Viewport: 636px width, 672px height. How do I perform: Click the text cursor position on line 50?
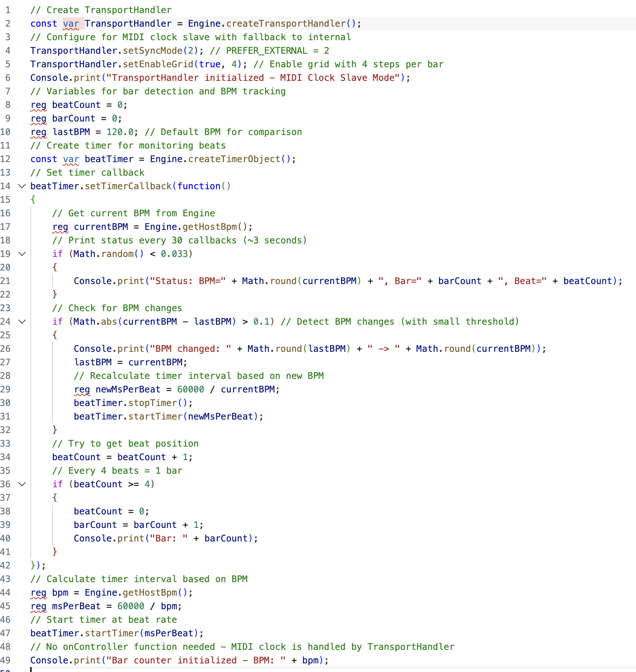(x=32, y=670)
